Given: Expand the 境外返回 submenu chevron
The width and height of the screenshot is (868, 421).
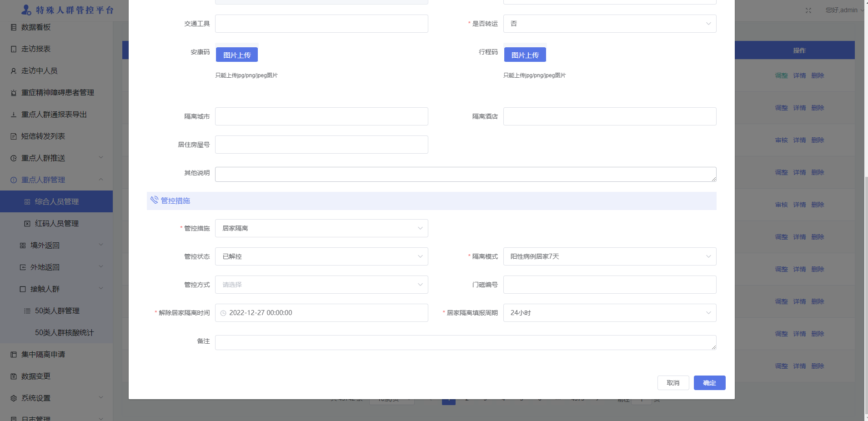Looking at the screenshot, I should coord(101,245).
